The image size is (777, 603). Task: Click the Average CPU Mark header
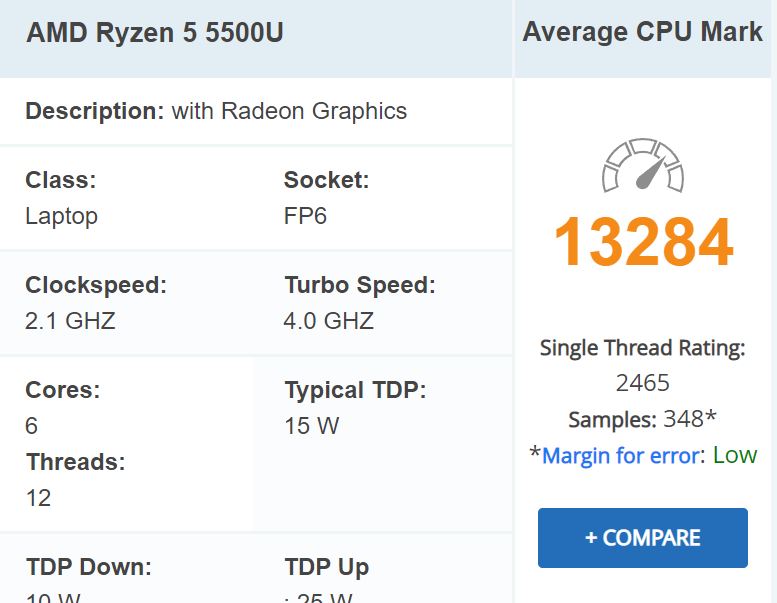643,32
